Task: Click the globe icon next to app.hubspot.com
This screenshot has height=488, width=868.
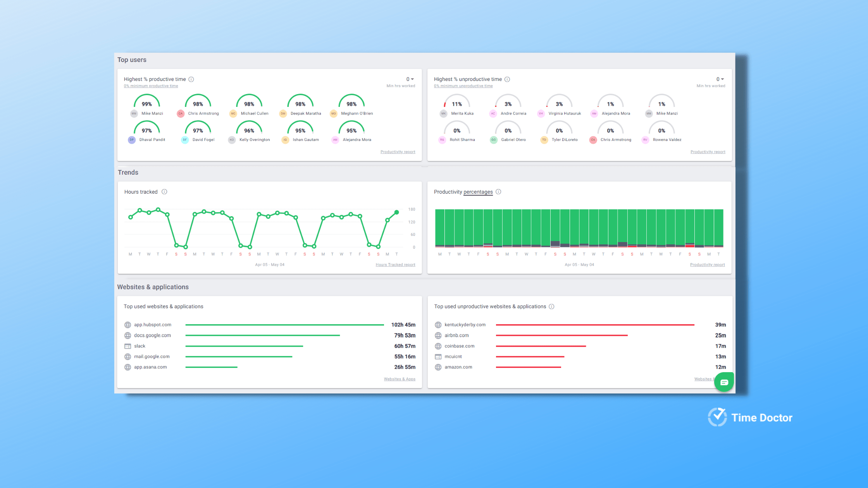Action: 128,325
